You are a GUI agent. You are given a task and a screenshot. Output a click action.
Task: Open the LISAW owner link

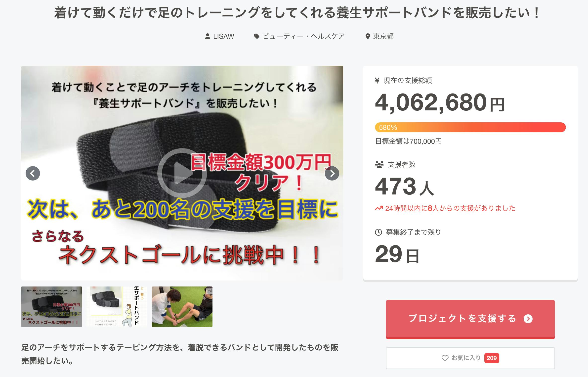[x=219, y=37]
